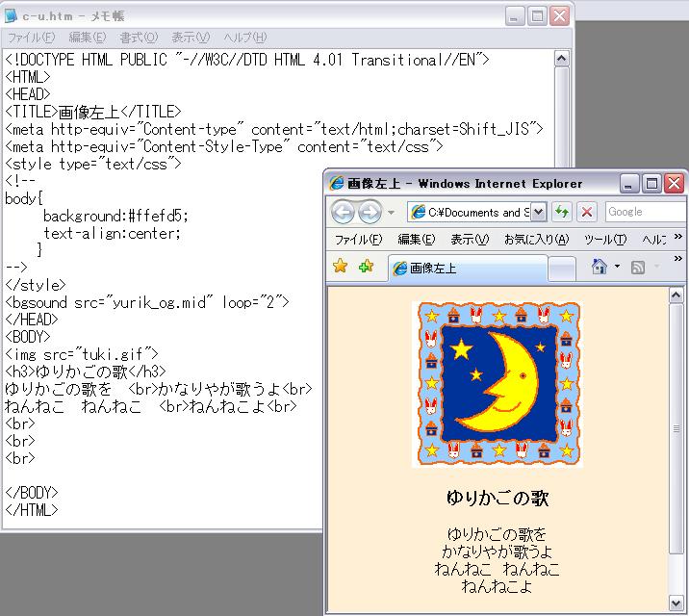Open お気に入り(A) menu in Internet Explorer
The width and height of the screenshot is (689, 616).
pyautogui.click(x=537, y=240)
